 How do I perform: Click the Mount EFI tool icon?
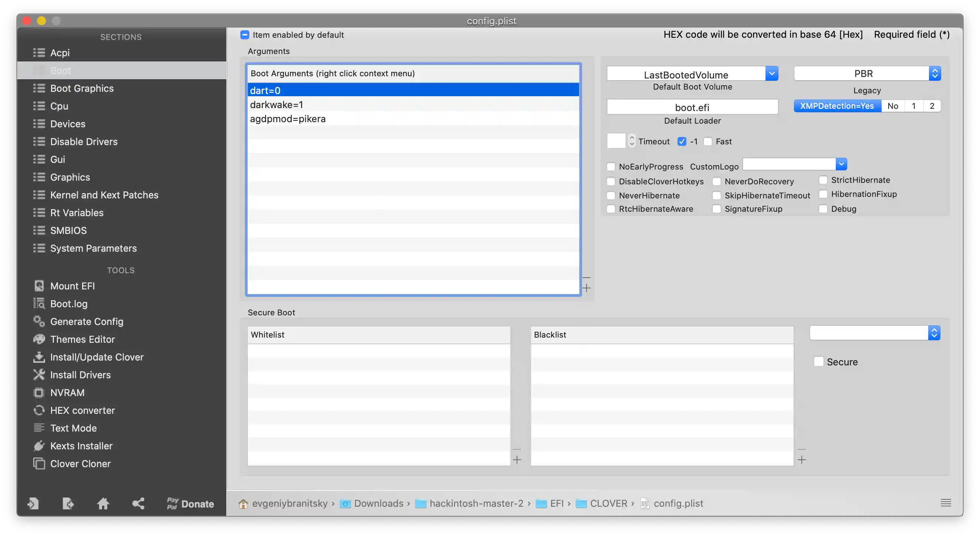tap(39, 286)
